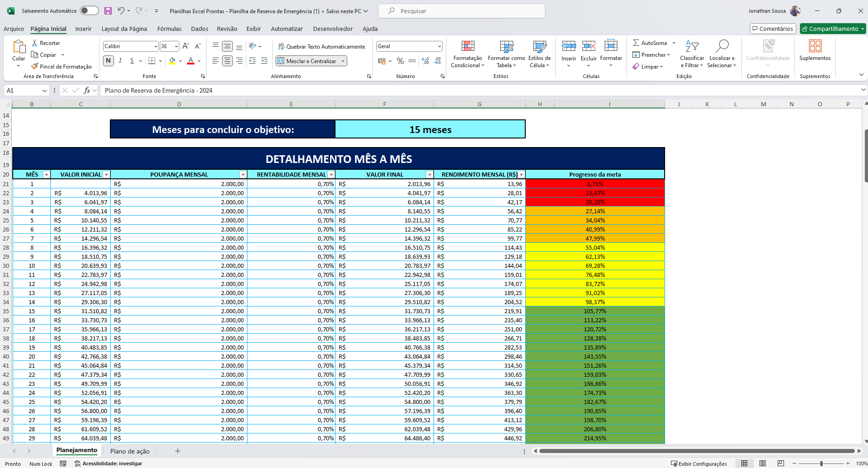Click the percent style icon
The image size is (868, 468).
pyautogui.click(x=400, y=61)
